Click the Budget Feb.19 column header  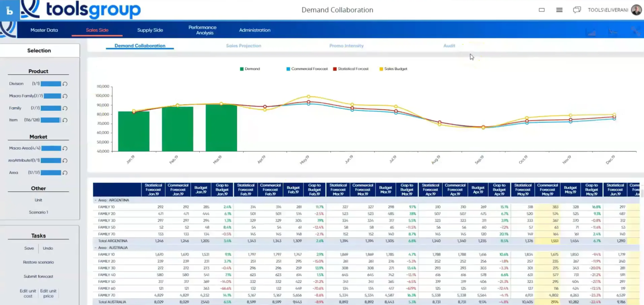click(293, 189)
